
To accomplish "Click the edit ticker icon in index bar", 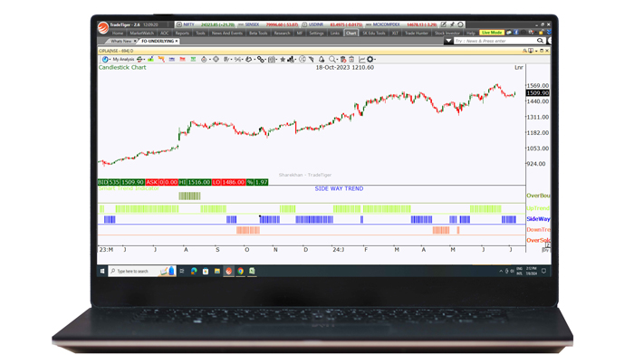I will 444,24.
